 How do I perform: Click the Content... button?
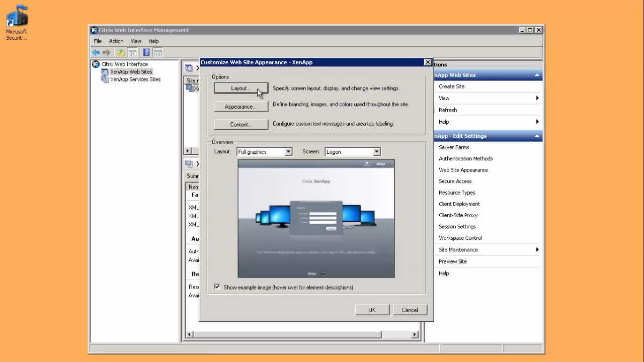point(241,124)
